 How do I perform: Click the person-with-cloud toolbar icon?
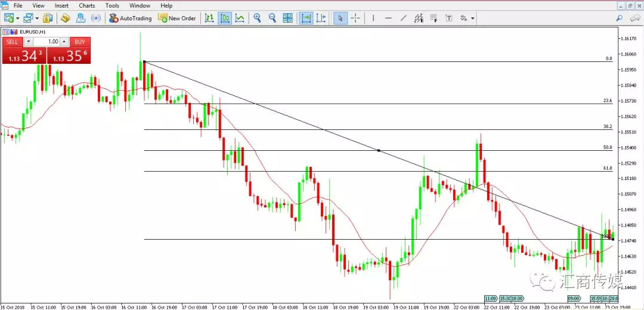[80, 18]
